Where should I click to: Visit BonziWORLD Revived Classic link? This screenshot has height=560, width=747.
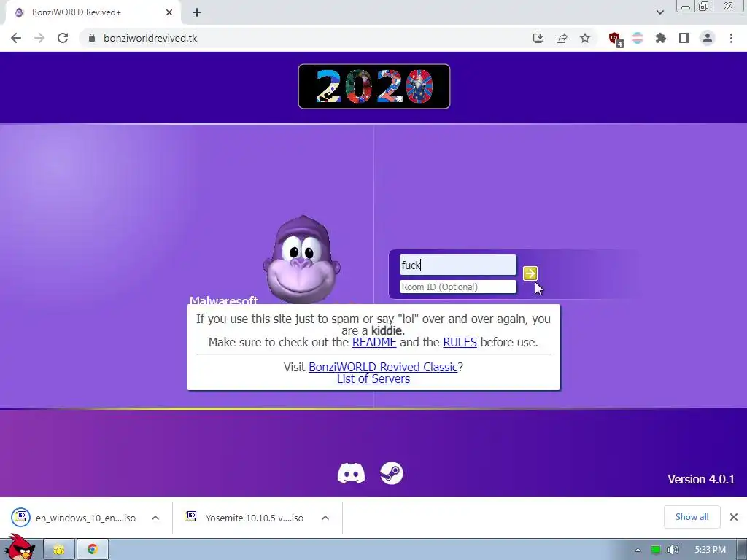tap(383, 367)
